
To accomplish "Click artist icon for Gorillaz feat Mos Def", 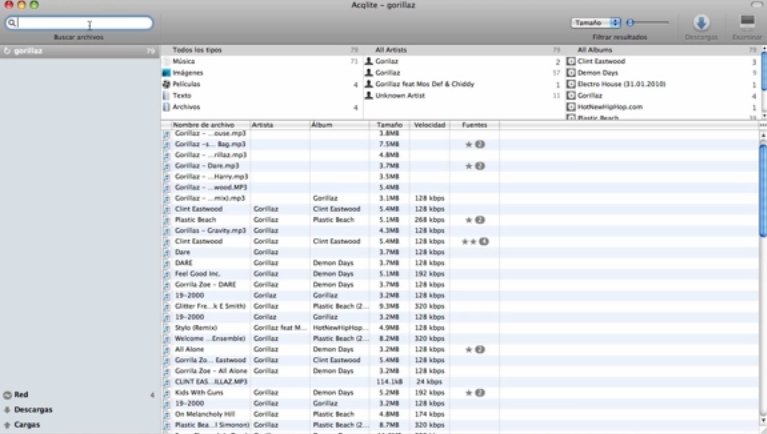I will (x=369, y=84).
